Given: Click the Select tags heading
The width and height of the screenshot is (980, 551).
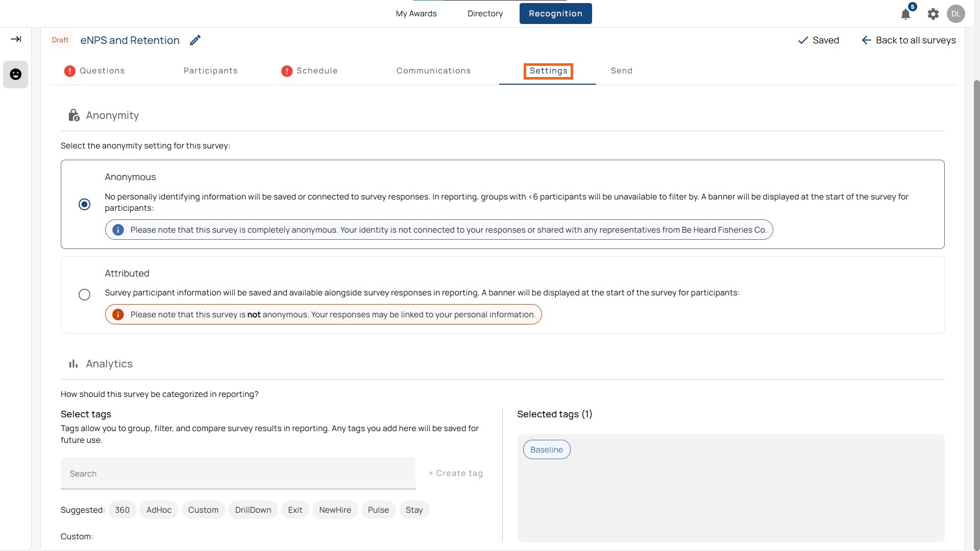Looking at the screenshot, I should click(86, 414).
